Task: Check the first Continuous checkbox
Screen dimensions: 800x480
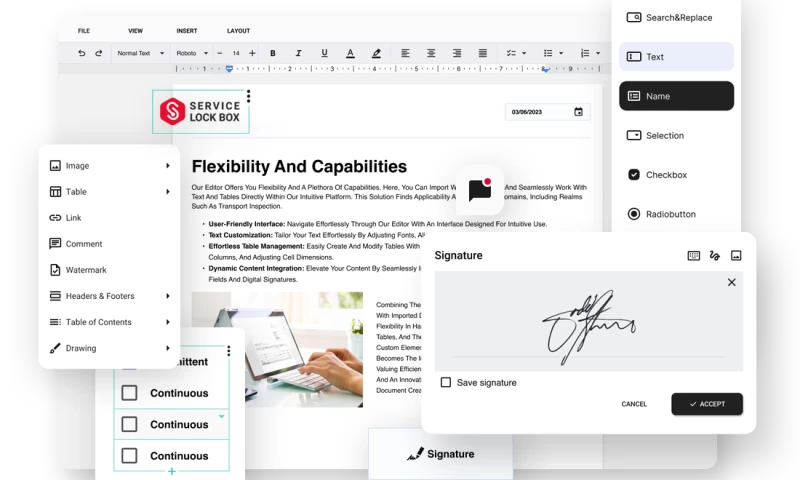Action: (129, 393)
